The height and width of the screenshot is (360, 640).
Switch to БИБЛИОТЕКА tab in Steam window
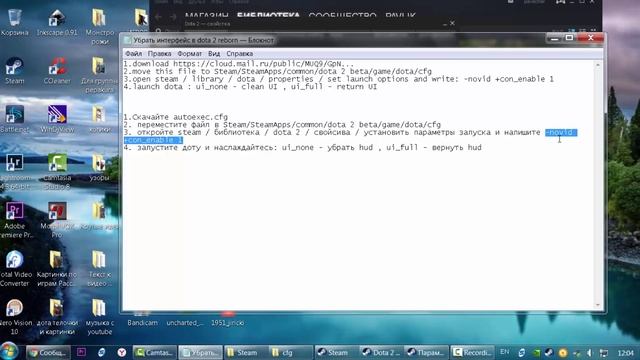268,16
